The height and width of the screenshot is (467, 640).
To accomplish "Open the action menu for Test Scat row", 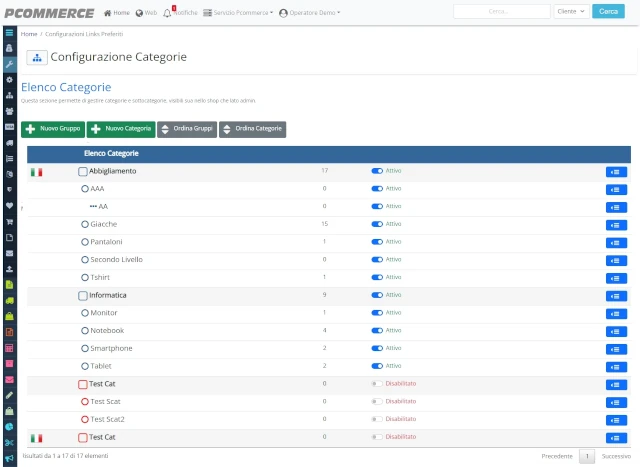I will 616,403.
